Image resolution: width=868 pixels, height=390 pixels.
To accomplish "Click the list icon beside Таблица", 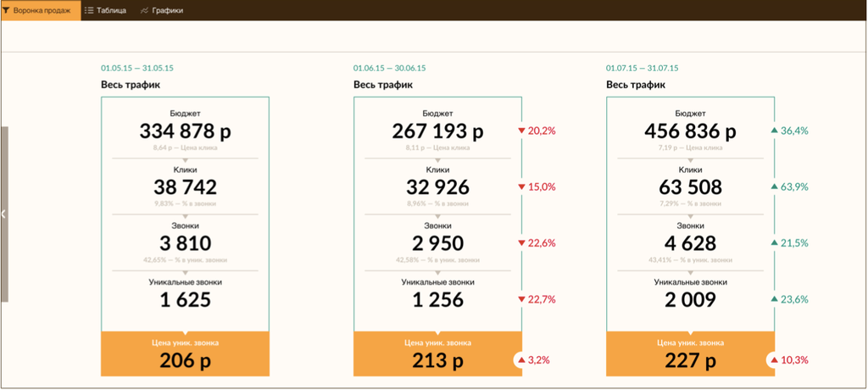I will click(89, 10).
